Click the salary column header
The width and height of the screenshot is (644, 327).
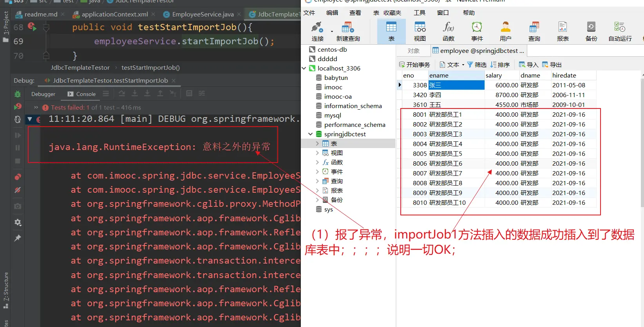[x=494, y=76]
